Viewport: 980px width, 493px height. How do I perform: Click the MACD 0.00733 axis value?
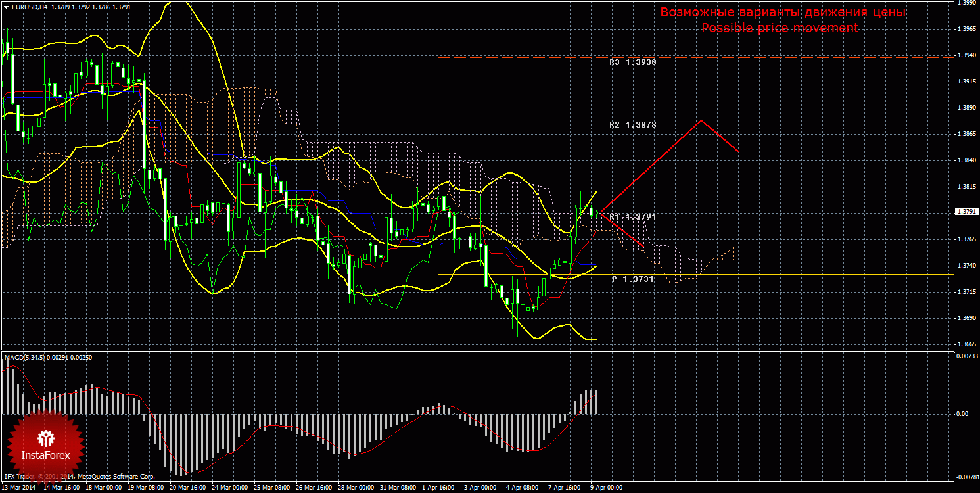click(965, 356)
